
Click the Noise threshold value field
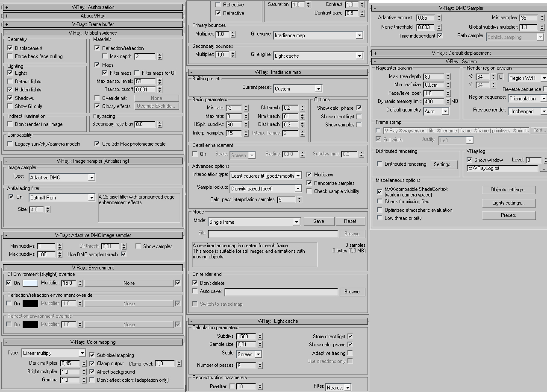pyautogui.click(x=425, y=27)
